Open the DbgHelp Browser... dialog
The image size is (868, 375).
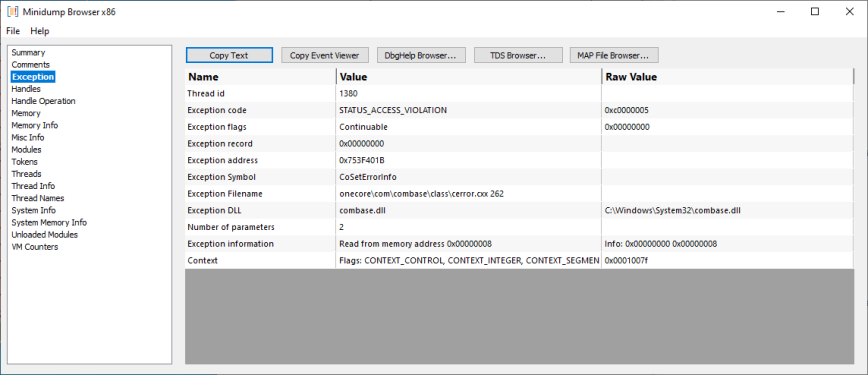(421, 55)
